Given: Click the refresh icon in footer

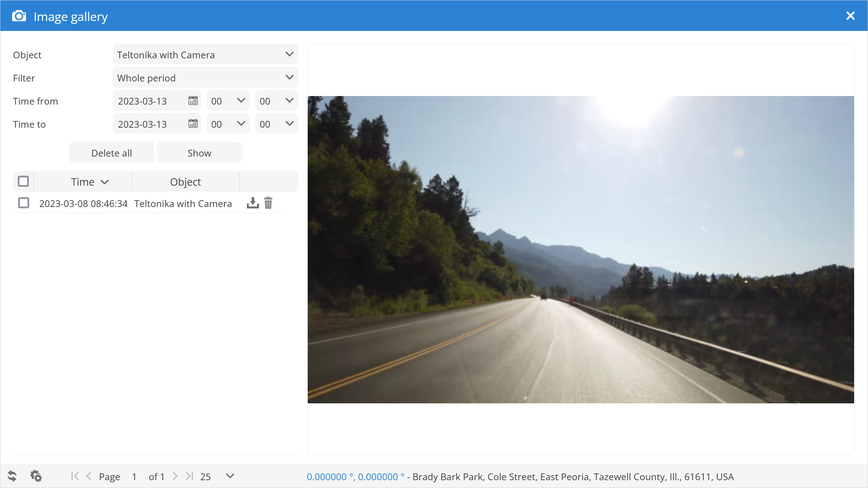Looking at the screenshot, I should click(12, 476).
